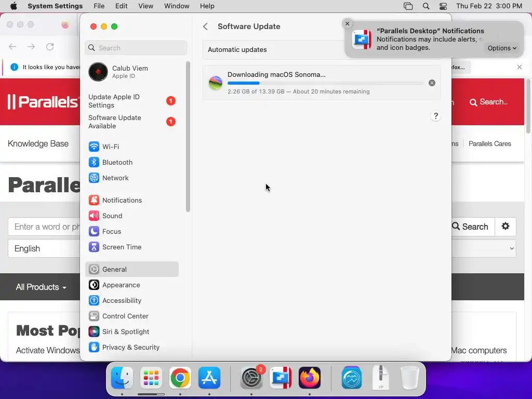Open Firefox from the Dock
532x399 pixels.
click(x=310, y=378)
